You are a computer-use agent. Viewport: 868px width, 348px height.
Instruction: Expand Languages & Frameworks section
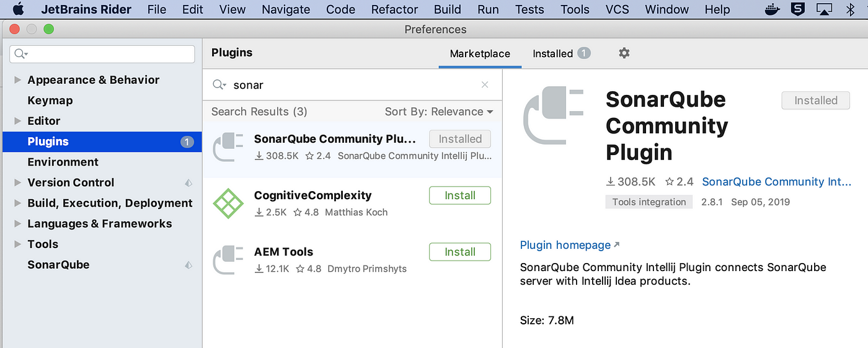pos(17,223)
